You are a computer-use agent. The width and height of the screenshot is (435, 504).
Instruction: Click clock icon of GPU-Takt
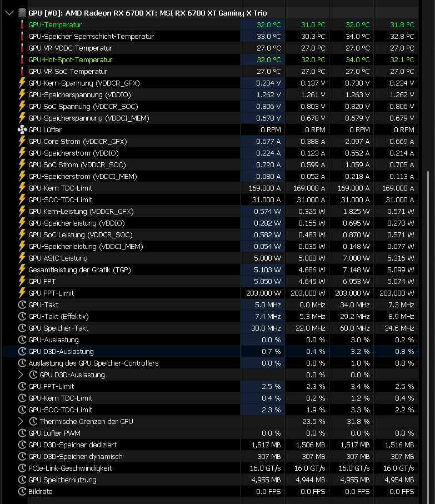22,305
